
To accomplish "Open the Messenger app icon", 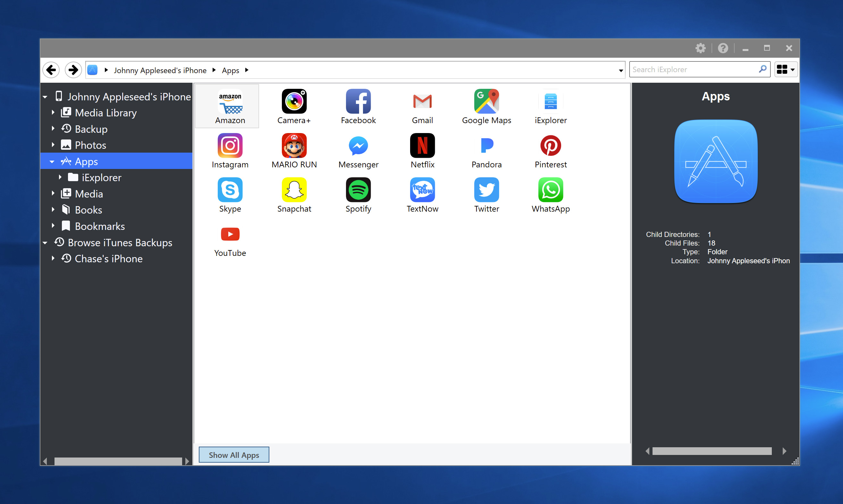I will pos(358,146).
